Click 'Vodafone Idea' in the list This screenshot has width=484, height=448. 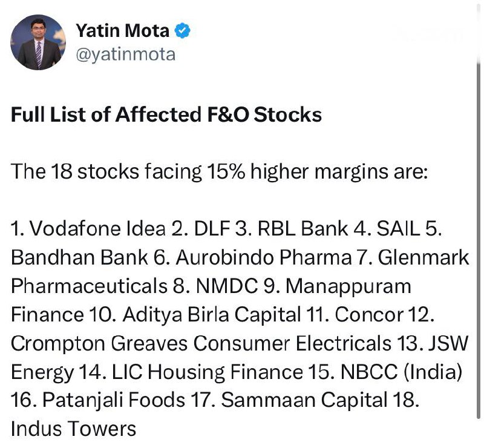pyautogui.click(x=97, y=229)
